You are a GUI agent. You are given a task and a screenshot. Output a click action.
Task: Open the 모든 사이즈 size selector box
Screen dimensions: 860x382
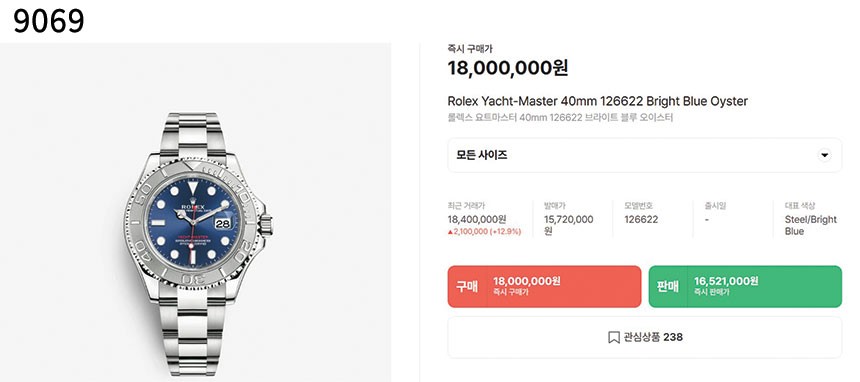[644, 155]
